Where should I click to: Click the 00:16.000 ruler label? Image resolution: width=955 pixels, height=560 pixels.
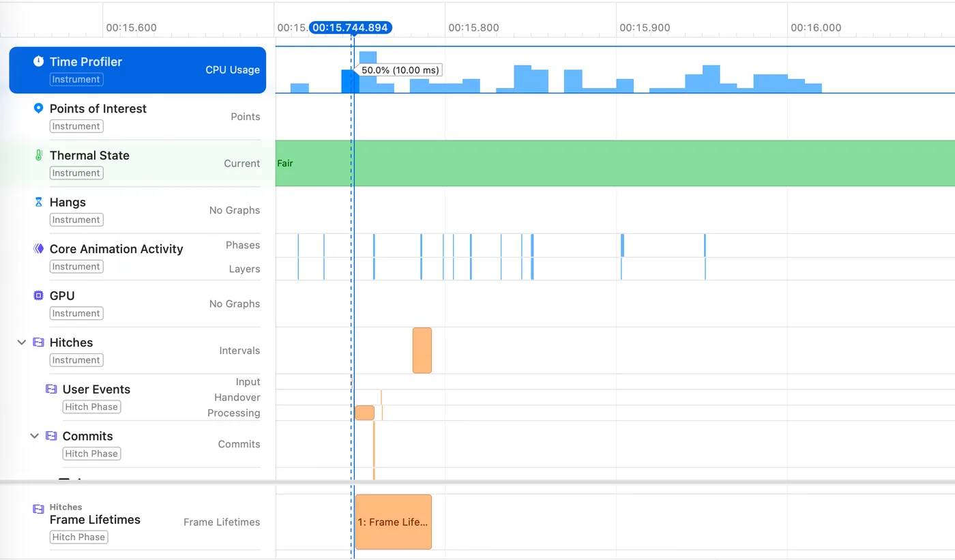point(816,28)
